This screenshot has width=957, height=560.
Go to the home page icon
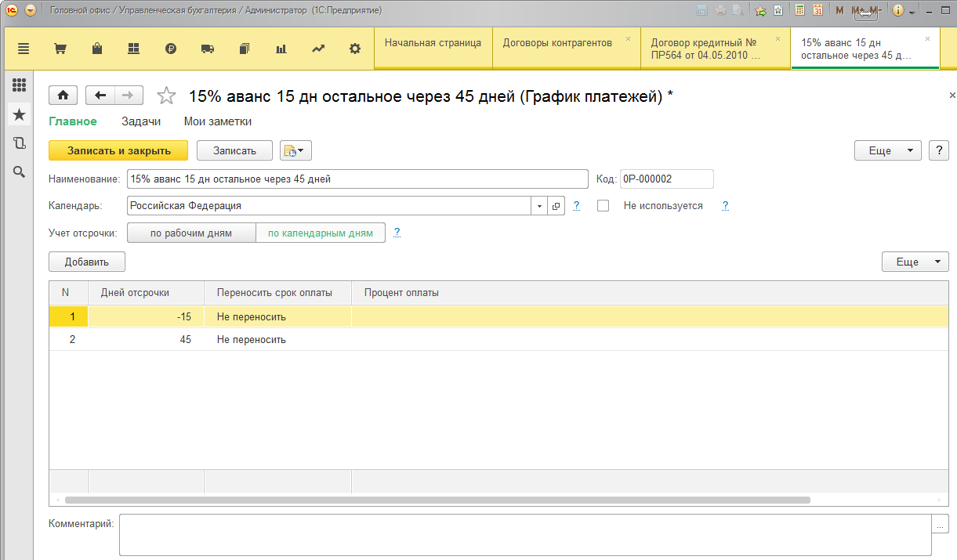point(63,96)
